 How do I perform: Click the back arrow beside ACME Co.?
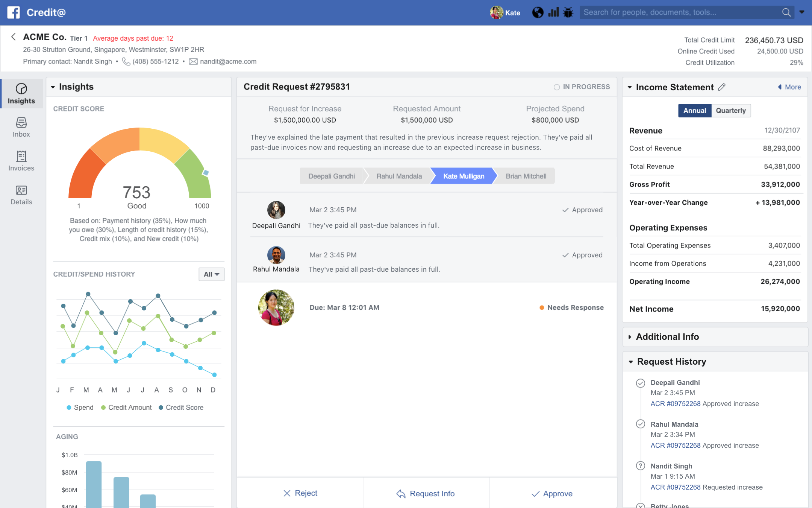coord(14,37)
